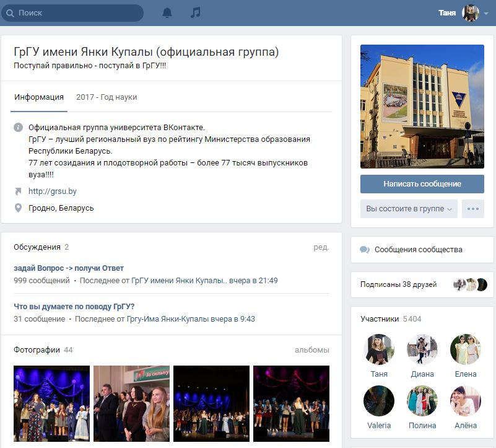Open member Valeria's avatar
Viewport: 496px width, 448px height.
point(379,401)
